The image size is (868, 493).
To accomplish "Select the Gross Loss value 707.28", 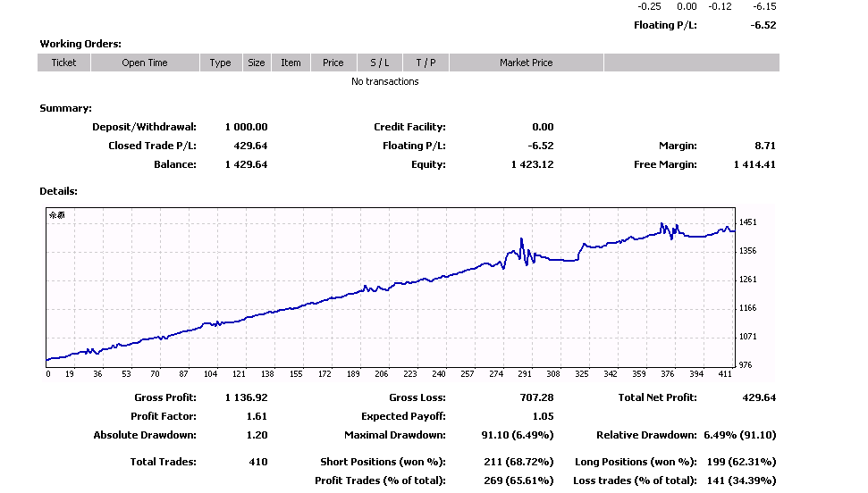I will [537, 397].
